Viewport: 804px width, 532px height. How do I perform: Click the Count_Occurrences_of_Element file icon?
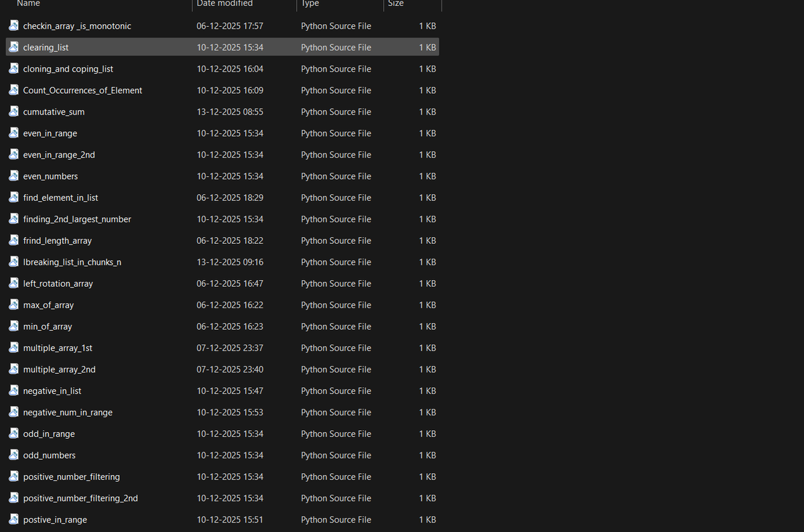click(x=13, y=90)
